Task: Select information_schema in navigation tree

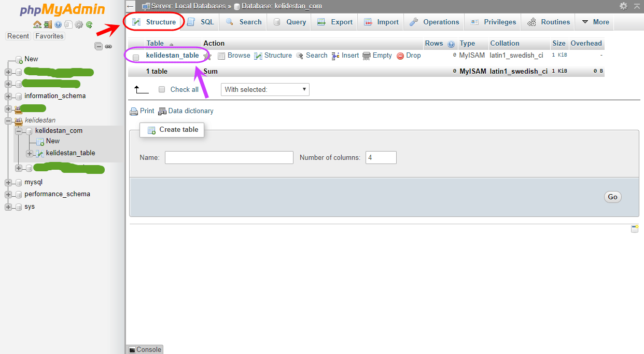Action: pyautogui.click(x=55, y=96)
